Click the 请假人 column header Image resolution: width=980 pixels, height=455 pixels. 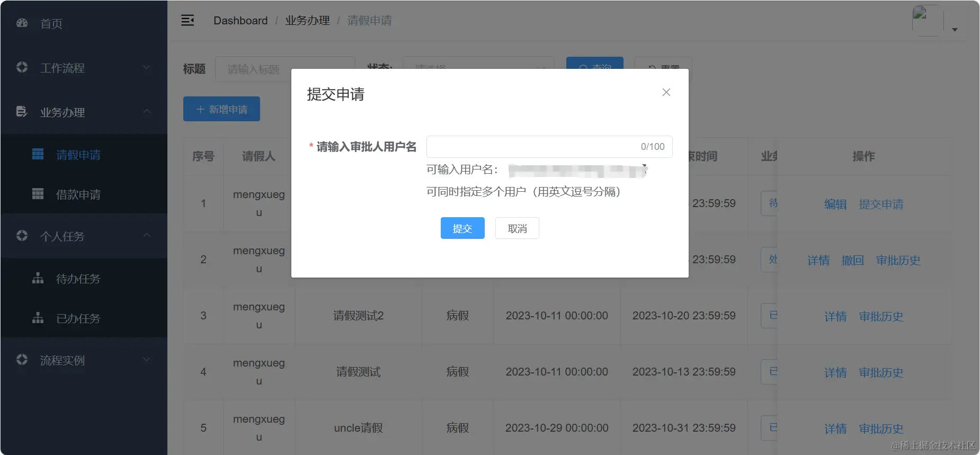tap(259, 156)
